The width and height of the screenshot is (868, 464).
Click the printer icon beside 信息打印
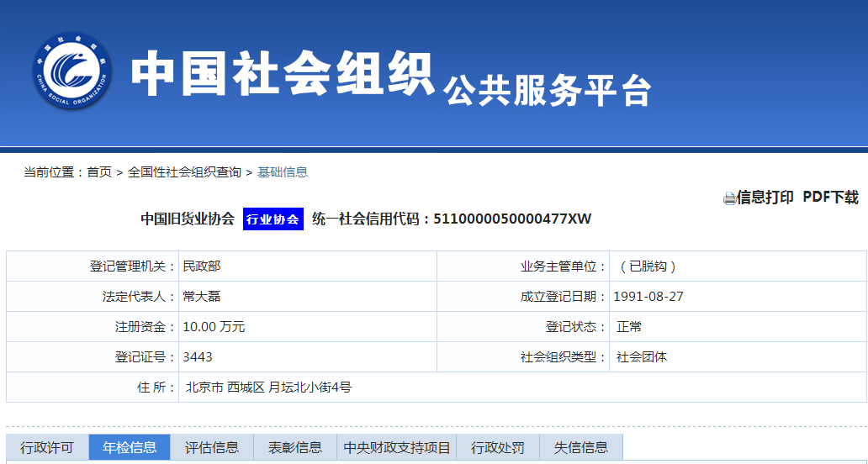coord(729,198)
